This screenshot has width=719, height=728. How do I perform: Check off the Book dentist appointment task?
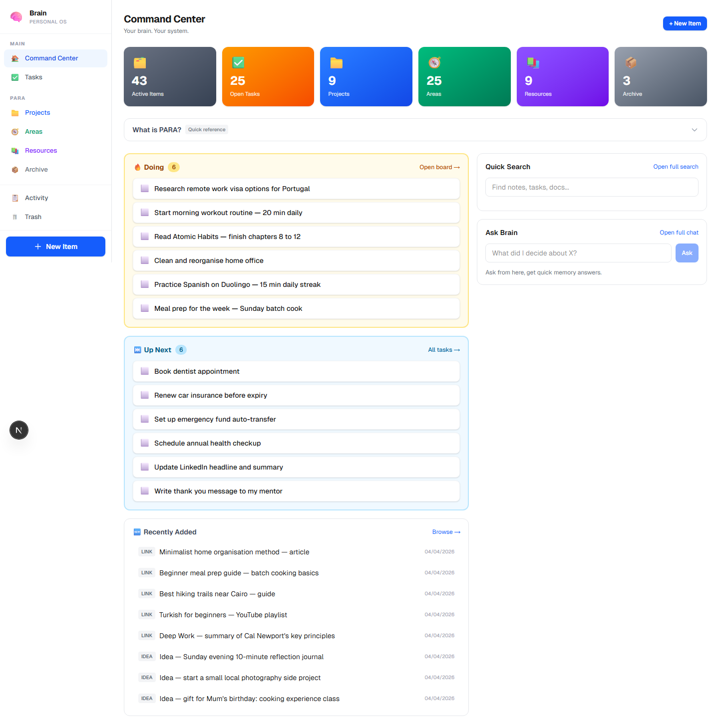pyautogui.click(x=144, y=371)
